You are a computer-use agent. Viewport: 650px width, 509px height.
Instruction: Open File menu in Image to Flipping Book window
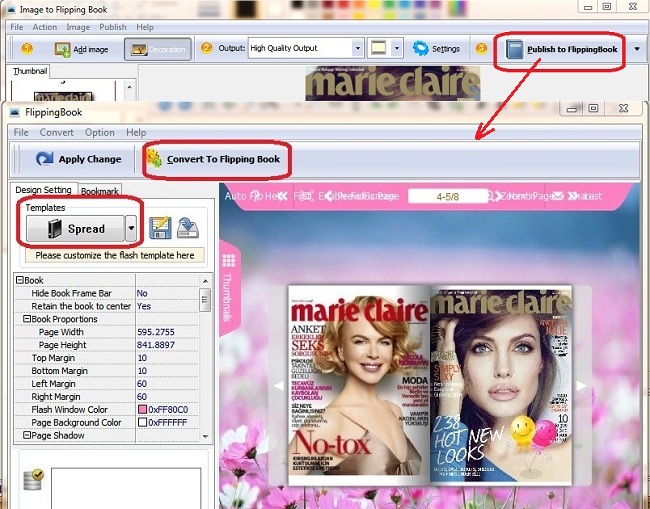(x=17, y=27)
